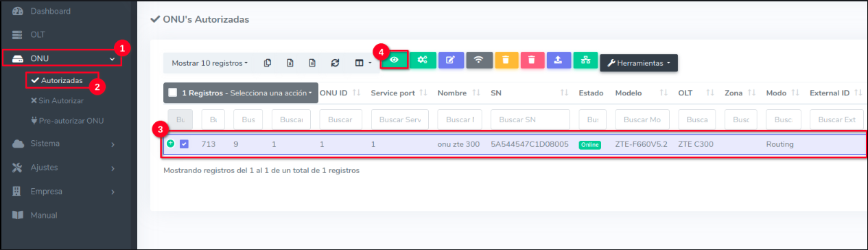Viewport: 868px width, 250px height.
Task: Toggle the select-all Registros checkbox
Action: coord(173,93)
